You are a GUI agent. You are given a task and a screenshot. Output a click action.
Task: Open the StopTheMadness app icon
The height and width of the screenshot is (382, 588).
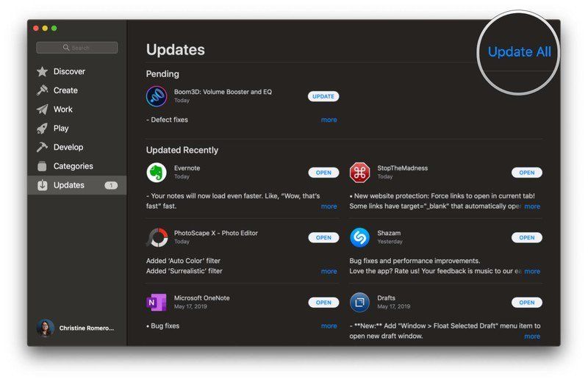(359, 173)
